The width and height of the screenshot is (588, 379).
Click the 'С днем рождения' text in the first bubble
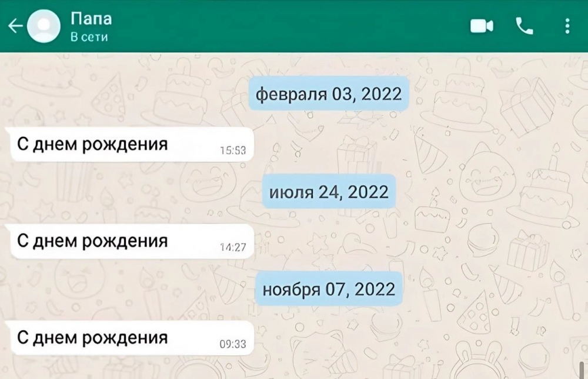tap(92, 144)
